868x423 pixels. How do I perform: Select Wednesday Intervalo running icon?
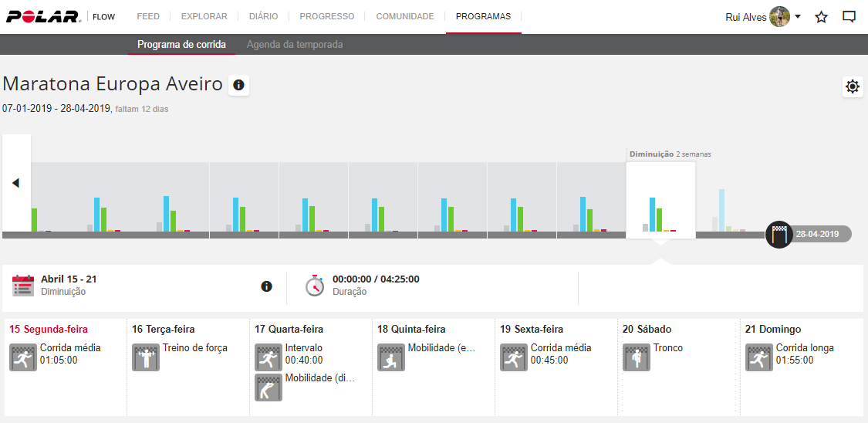pos(269,357)
